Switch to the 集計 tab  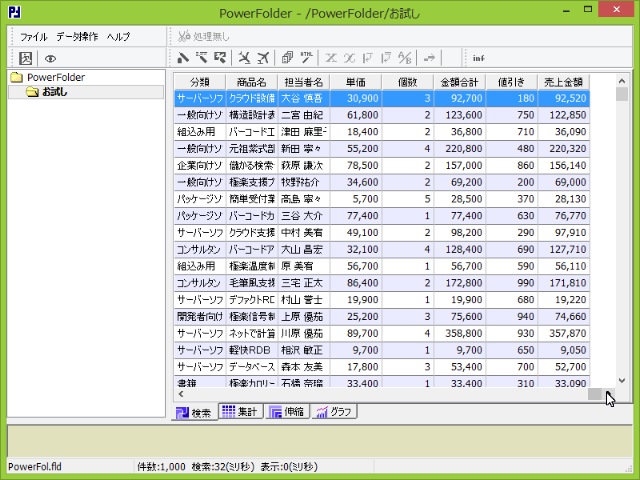[x=240, y=411]
